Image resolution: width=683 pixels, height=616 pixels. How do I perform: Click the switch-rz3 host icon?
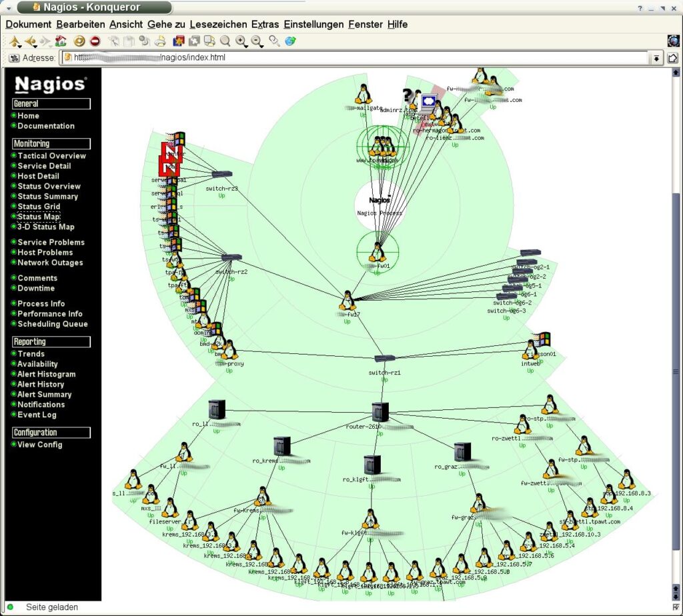(x=221, y=174)
